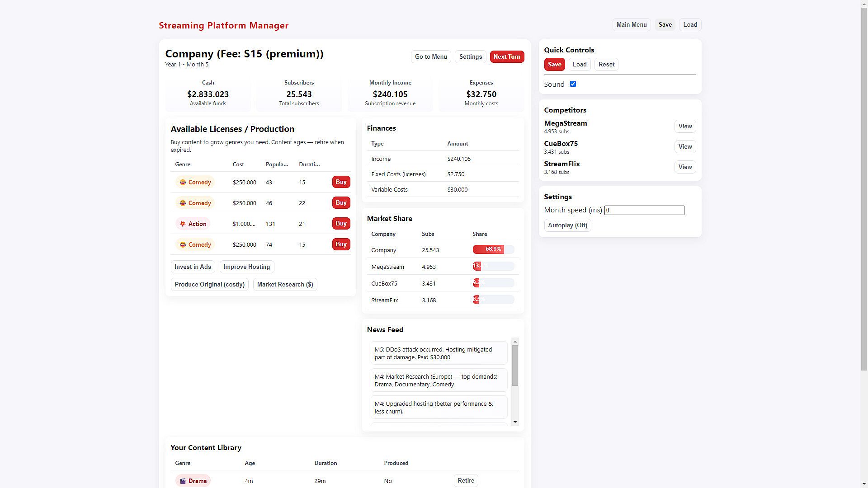Open the StreamFlix competitor view
Viewport: 868px width, 488px height.
684,167
